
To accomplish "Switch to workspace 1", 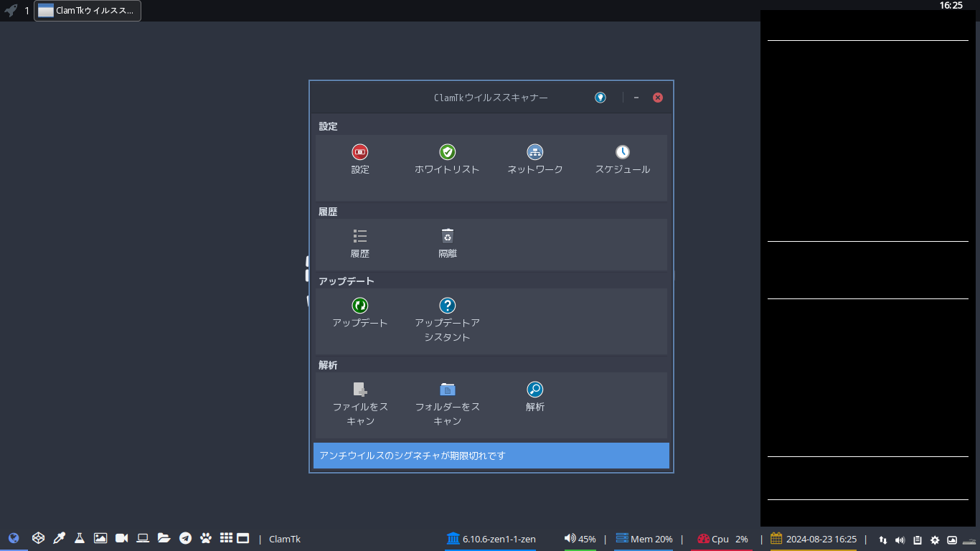I will tap(27, 11).
